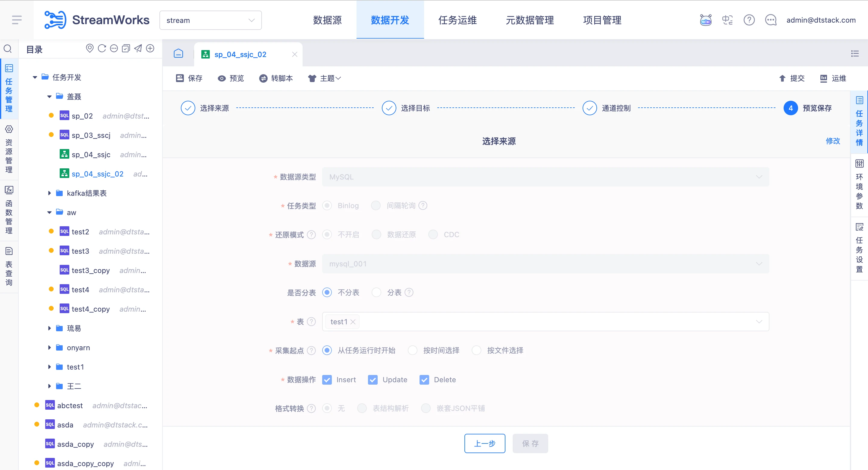Open help question mark icon in header

point(749,20)
